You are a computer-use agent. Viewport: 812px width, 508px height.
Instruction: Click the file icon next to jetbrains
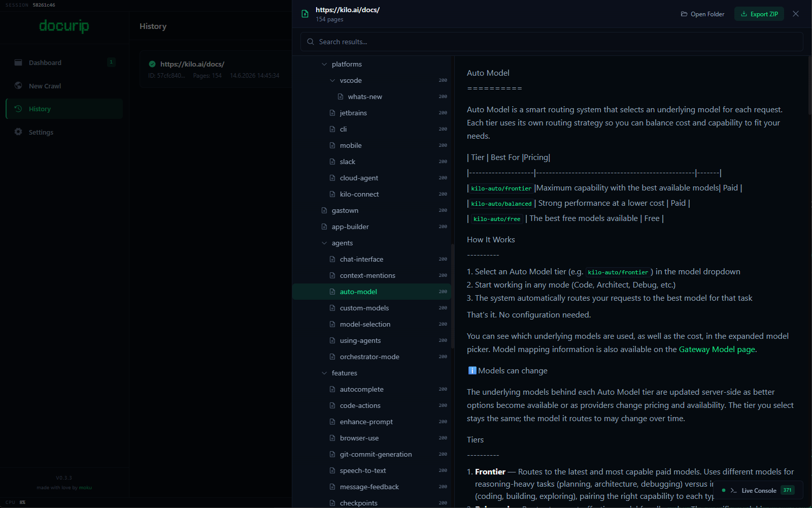(x=332, y=113)
